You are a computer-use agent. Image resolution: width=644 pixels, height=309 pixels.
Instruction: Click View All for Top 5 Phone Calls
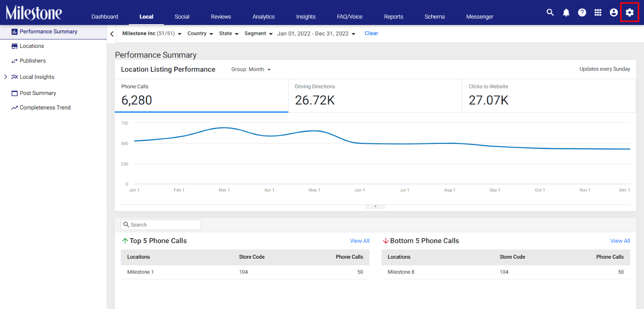click(360, 241)
